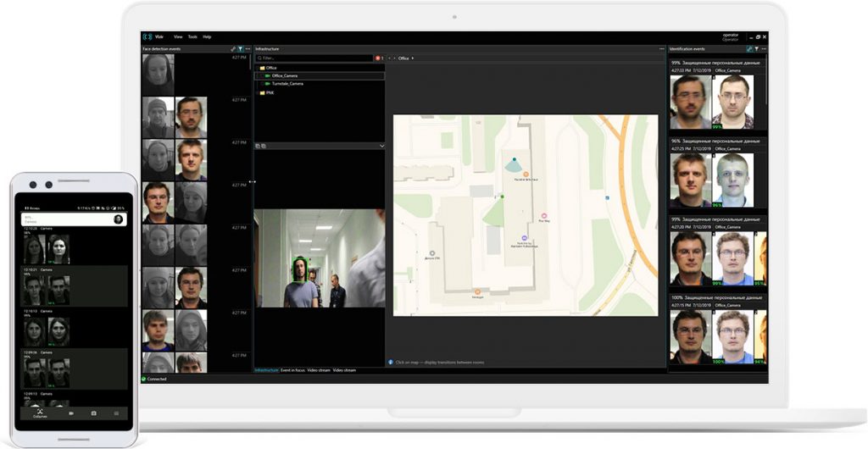868x449 pixels.
Task: Open the View menu
Action: 178,37
